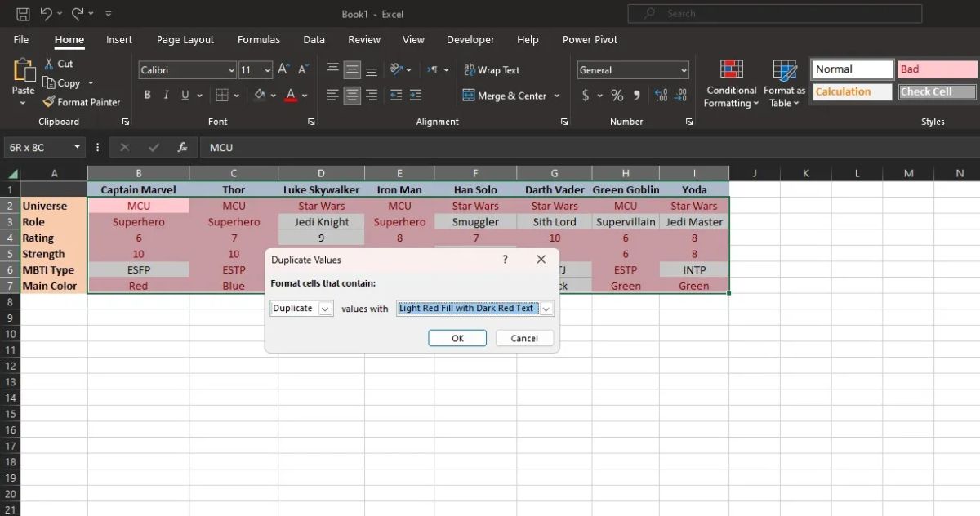Click the Format as Table icon
The height and width of the screenshot is (516, 980).
click(783, 82)
